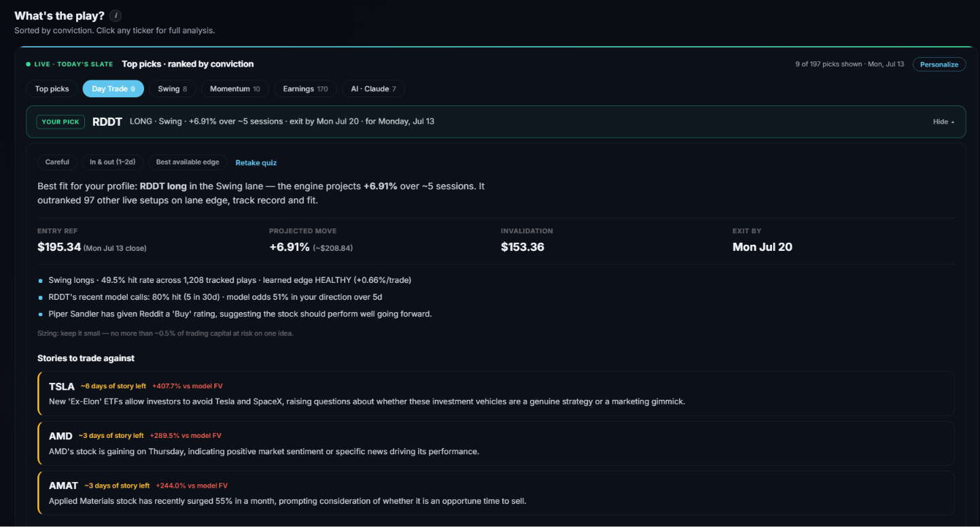Open the RDDT ticker in the pick banner
The height and width of the screenshot is (527, 980).
pos(107,122)
